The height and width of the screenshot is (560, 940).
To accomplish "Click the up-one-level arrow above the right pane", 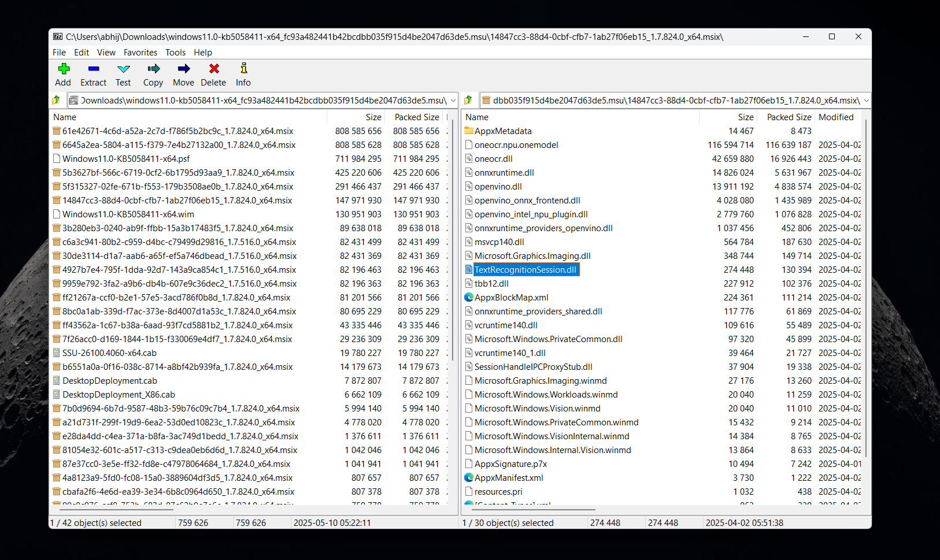I will (468, 99).
